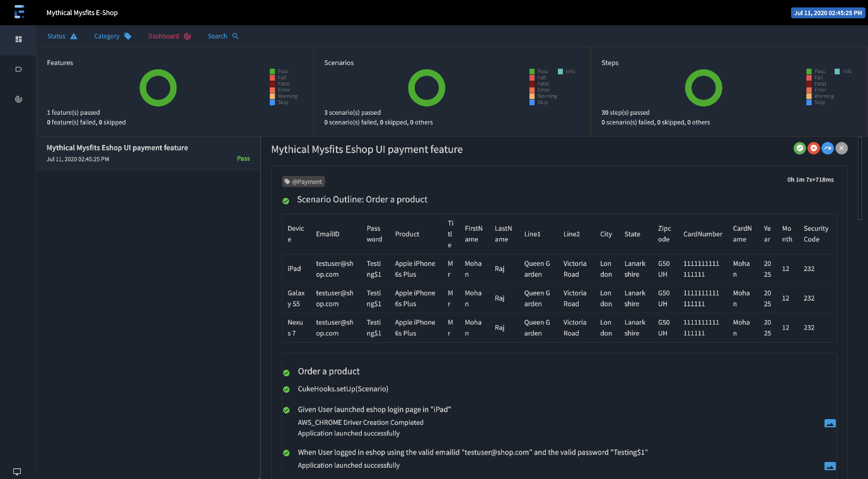Click the 30 step(s) passed text
Image resolution: width=868 pixels, height=479 pixels.
[x=625, y=113]
